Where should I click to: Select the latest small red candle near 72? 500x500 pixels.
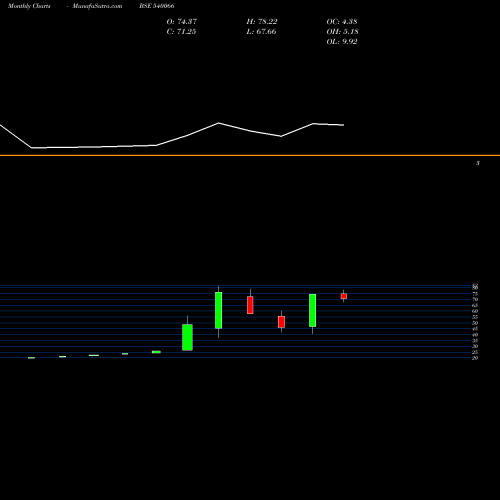click(344, 296)
